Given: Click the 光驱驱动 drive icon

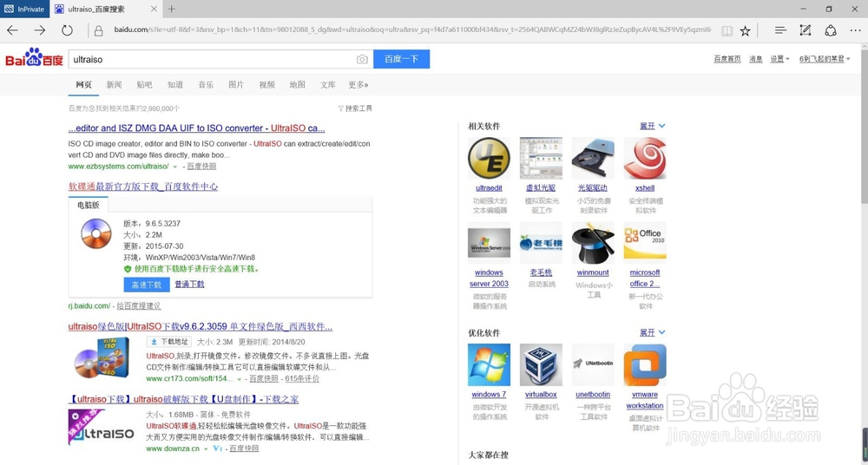Looking at the screenshot, I should [x=593, y=158].
